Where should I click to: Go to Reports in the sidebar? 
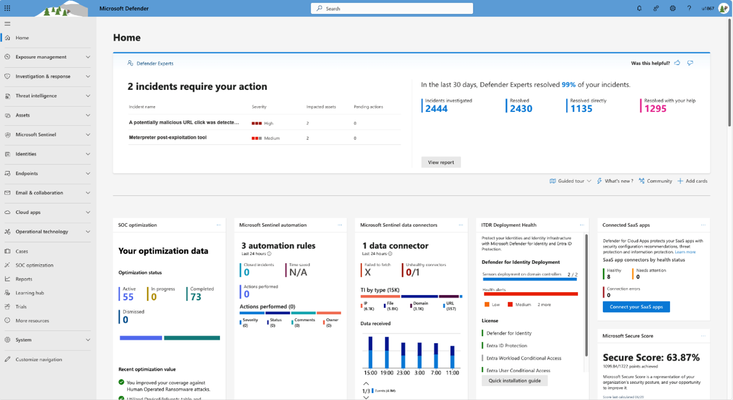pyautogui.click(x=24, y=279)
